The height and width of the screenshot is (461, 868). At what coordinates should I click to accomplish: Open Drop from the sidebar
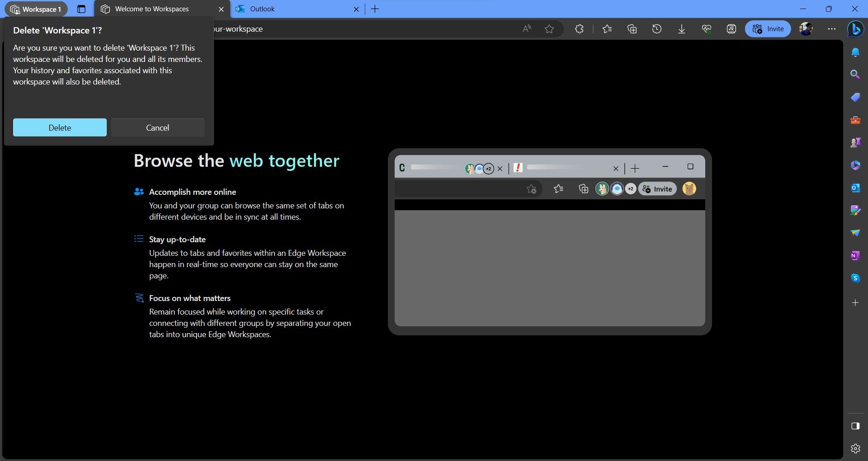click(x=855, y=233)
